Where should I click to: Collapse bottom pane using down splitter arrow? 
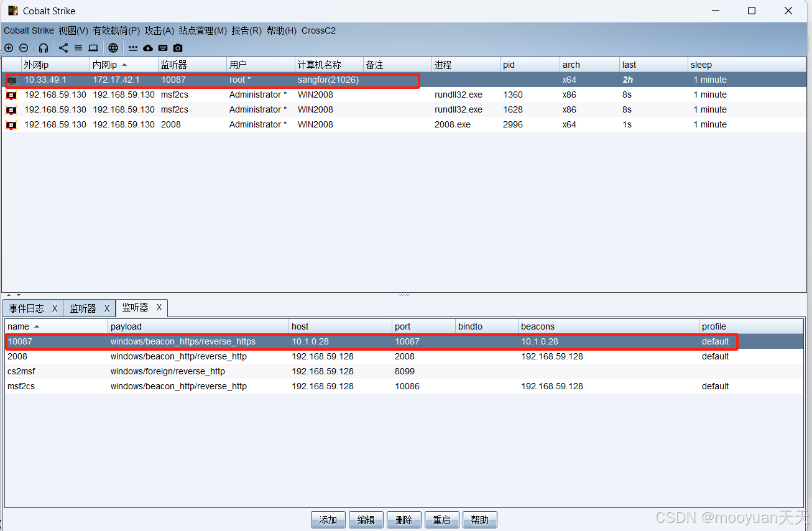(19, 295)
